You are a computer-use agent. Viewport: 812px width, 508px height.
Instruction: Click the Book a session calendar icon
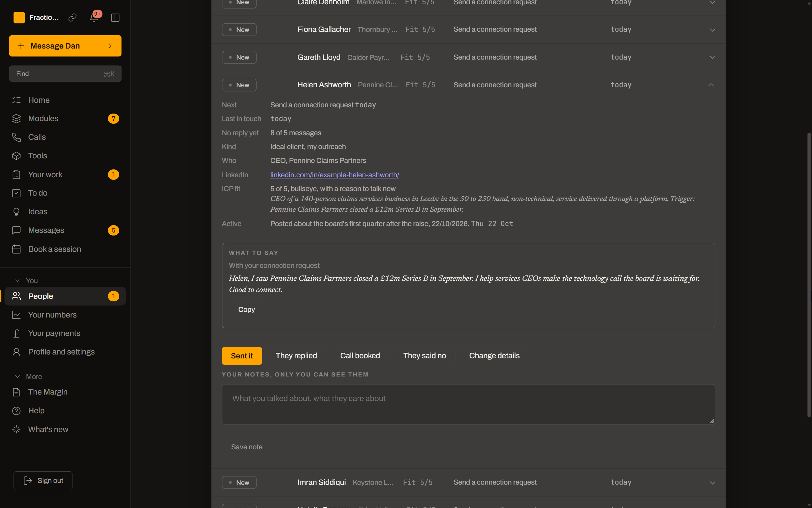pos(16,249)
